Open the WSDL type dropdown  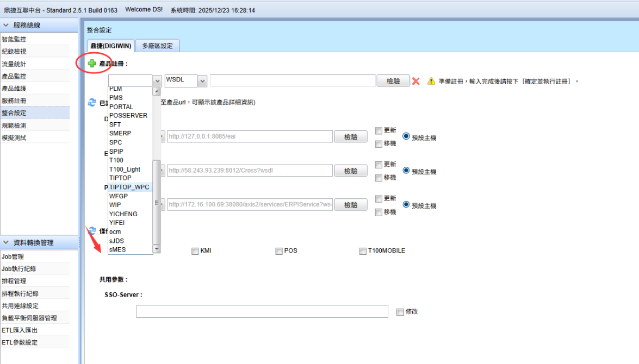tap(202, 80)
